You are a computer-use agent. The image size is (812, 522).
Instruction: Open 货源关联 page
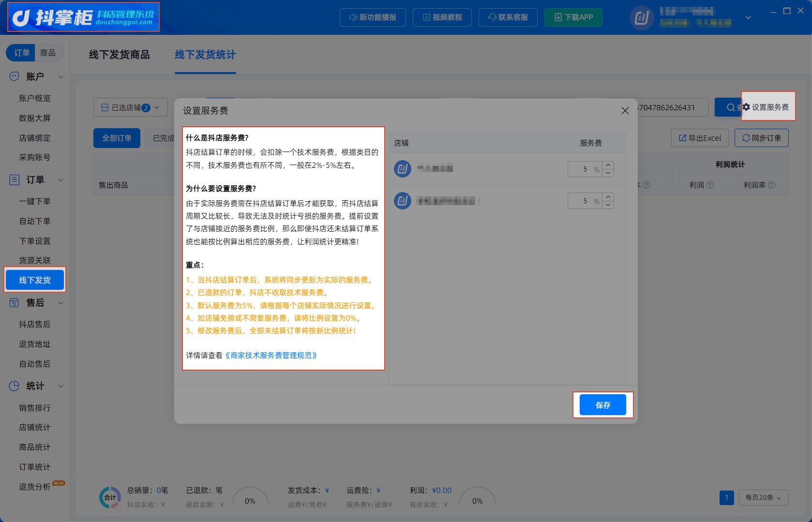click(35, 260)
